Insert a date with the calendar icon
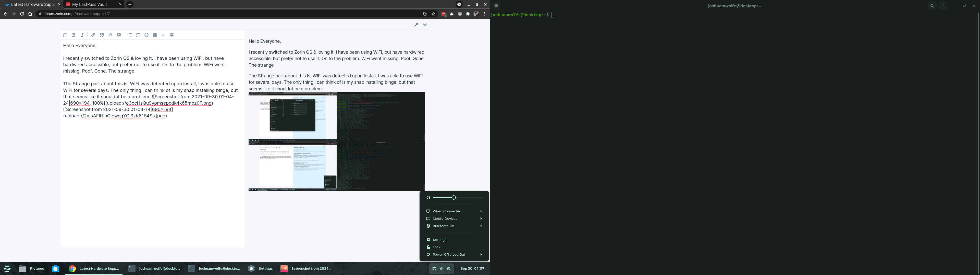The width and height of the screenshot is (980, 275). point(155,35)
